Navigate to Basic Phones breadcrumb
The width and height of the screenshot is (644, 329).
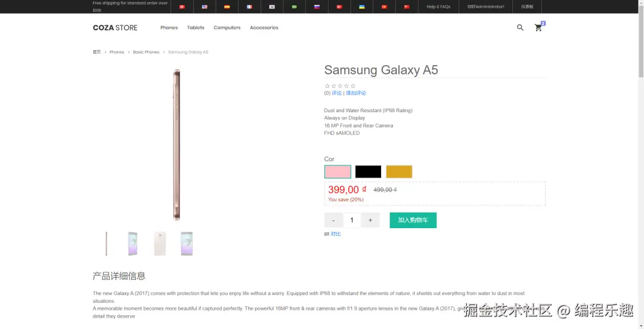click(146, 52)
